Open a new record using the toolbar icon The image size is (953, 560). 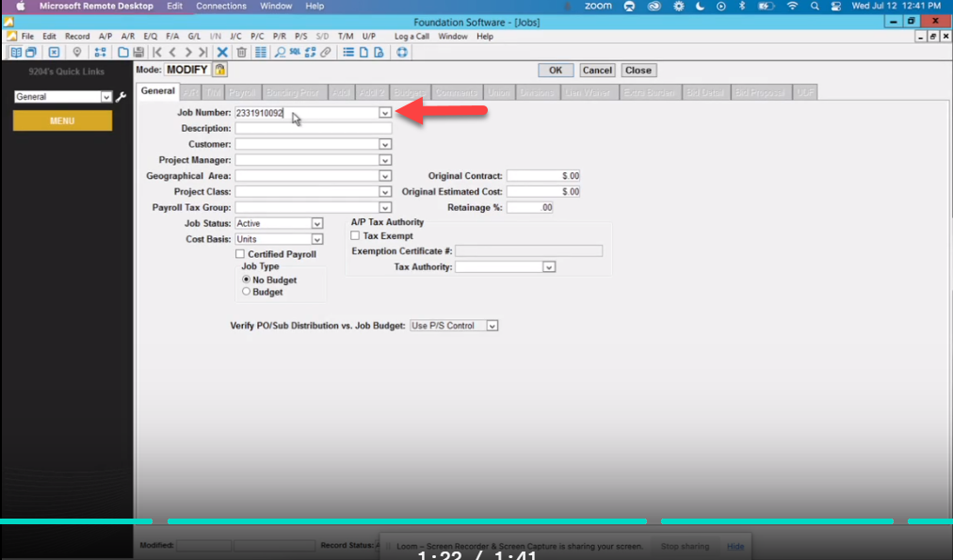pos(122,52)
